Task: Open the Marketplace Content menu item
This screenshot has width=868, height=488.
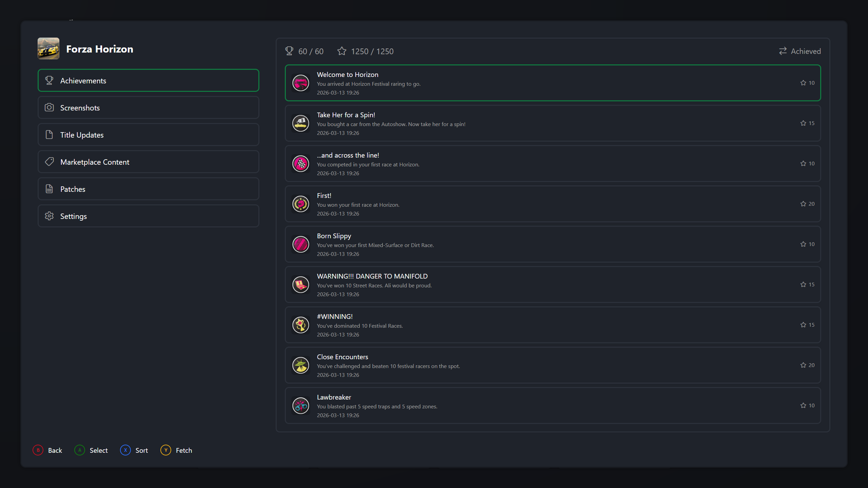Action: [x=149, y=162]
